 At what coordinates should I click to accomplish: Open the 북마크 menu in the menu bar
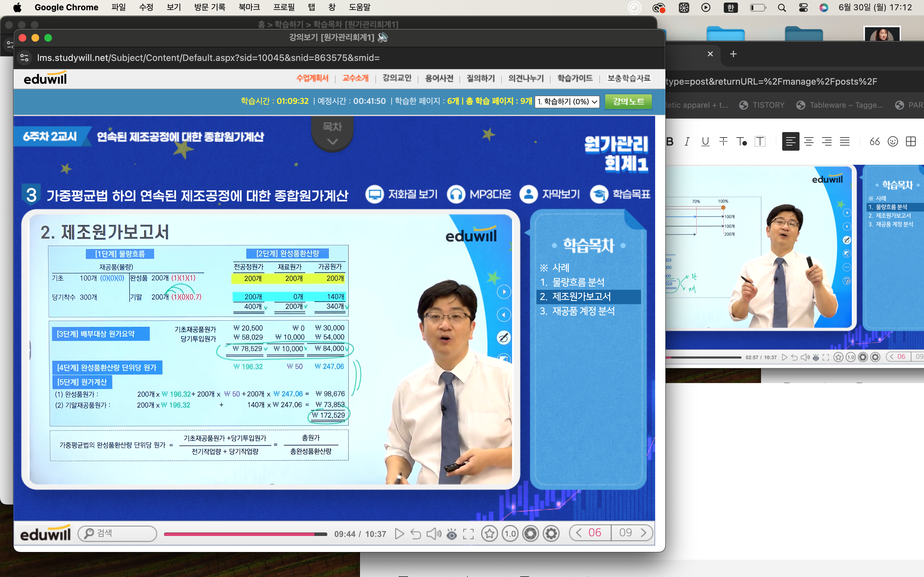click(x=249, y=7)
